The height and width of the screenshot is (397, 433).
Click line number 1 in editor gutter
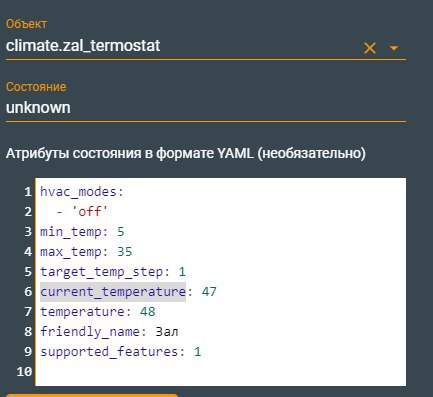tap(28, 192)
